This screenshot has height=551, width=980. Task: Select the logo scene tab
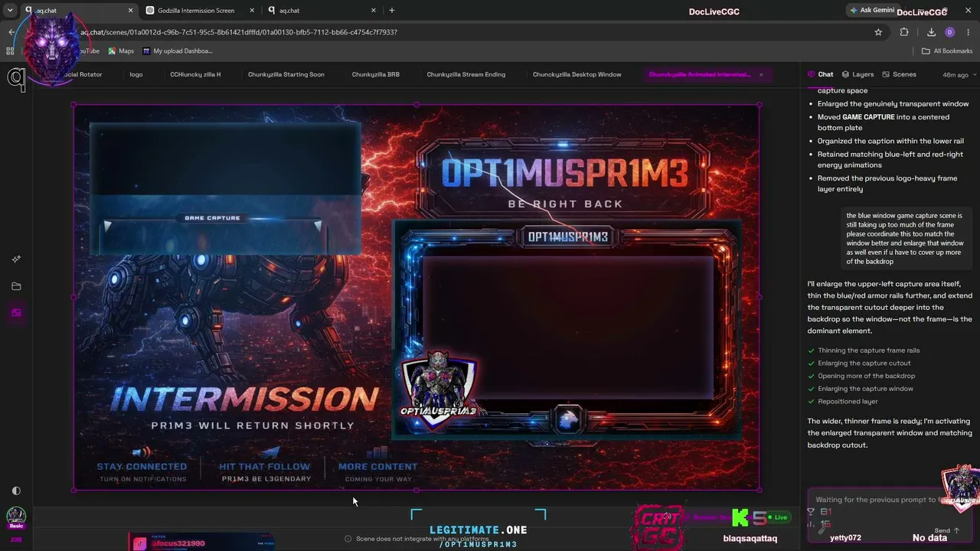point(136,74)
